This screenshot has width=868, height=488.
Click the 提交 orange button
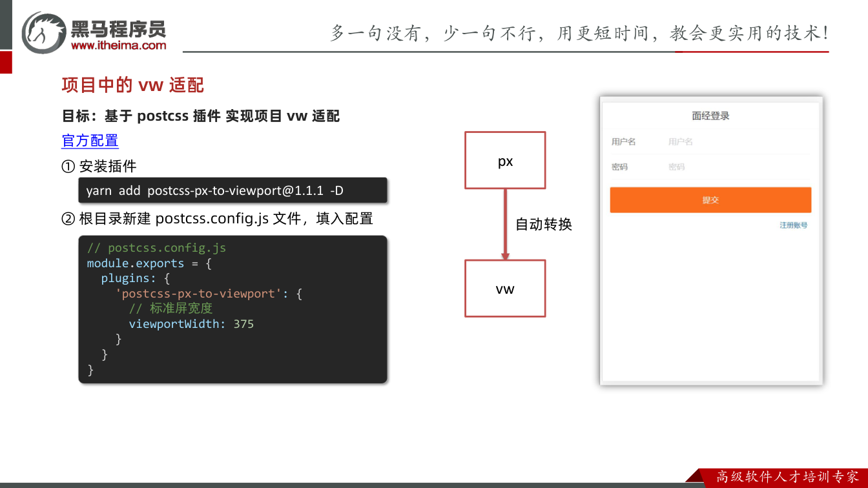[710, 200]
